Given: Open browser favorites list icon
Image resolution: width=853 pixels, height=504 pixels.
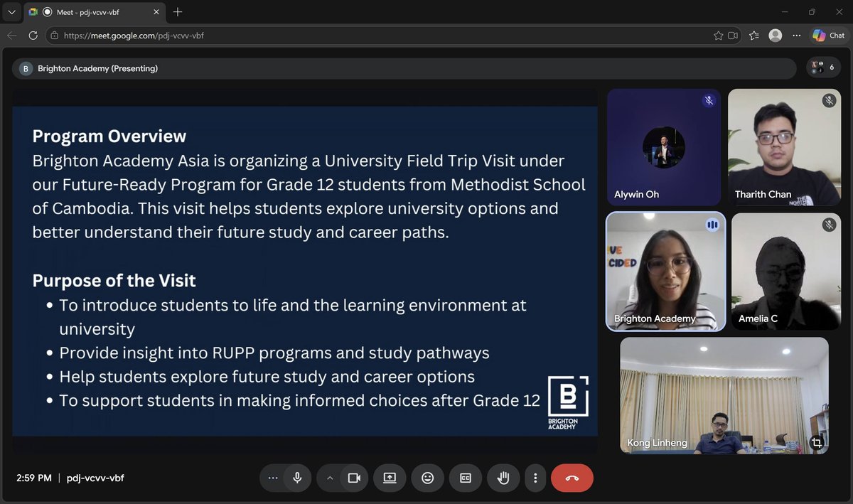Looking at the screenshot, I should [x=754, y=35].
